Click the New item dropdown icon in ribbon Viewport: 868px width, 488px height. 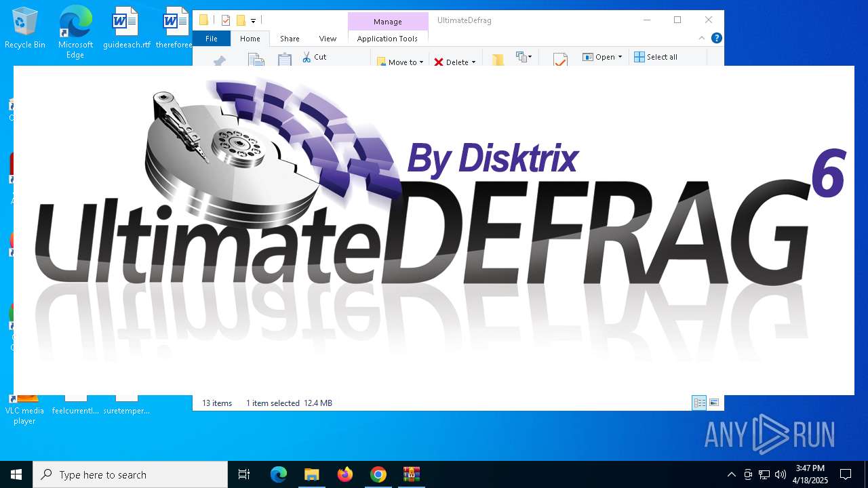click(524, 57)
